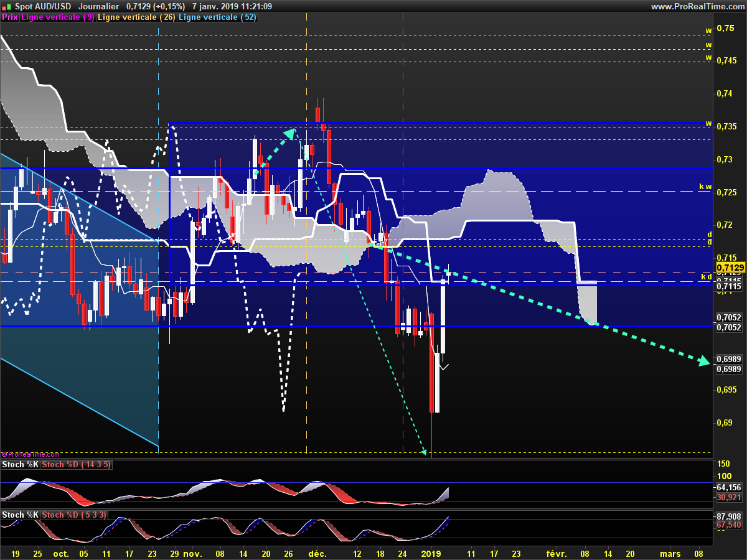Click the déc. label on the date axis
This screenshot has width=747, height=560.
pyautogui.click(x=318, y=553)
